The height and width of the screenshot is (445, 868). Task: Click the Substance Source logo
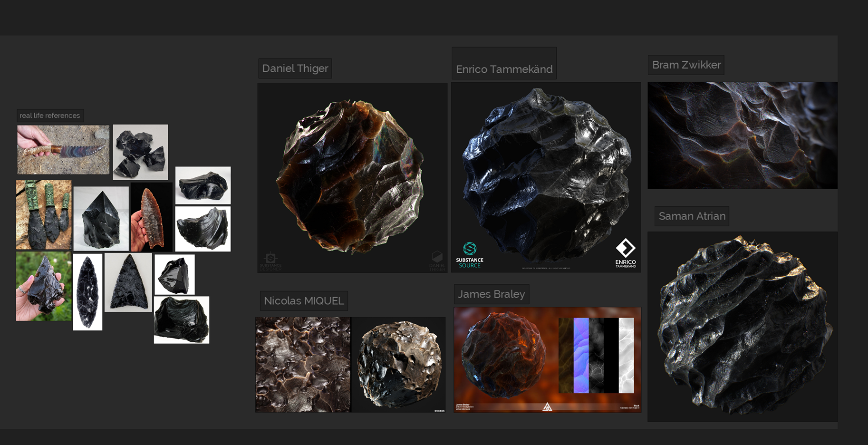[x=469, y=255]
